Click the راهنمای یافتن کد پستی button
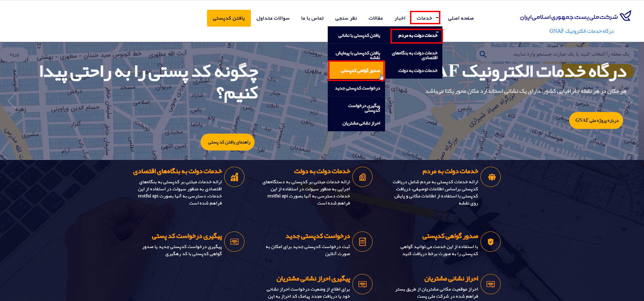This screenshot has height=301, width=644. (228, 142)
